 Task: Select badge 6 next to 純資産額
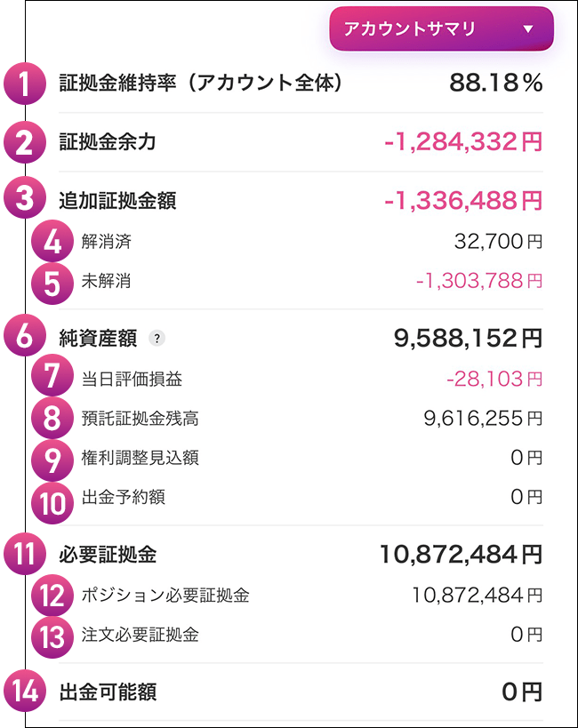(24, 336)
